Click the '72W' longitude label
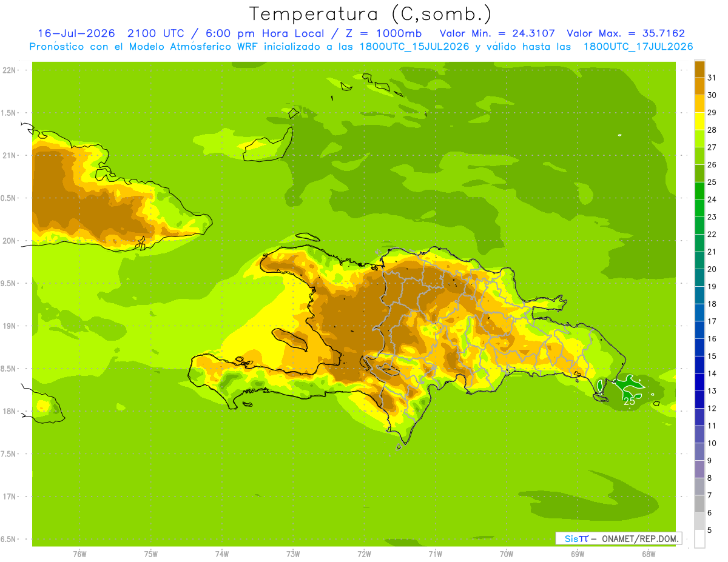The height and width of the screenshot is (562, 728). [364, 554]
